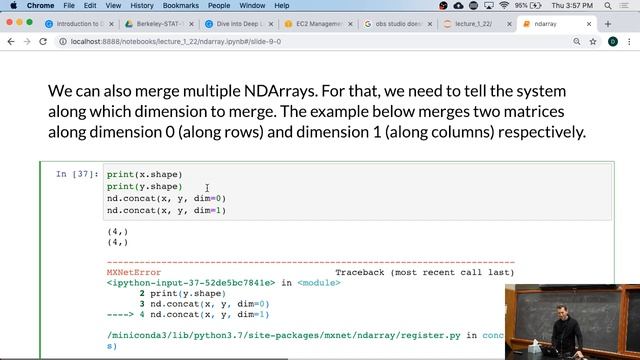Click the print(y.shape) code line

(x=144, y=187)
